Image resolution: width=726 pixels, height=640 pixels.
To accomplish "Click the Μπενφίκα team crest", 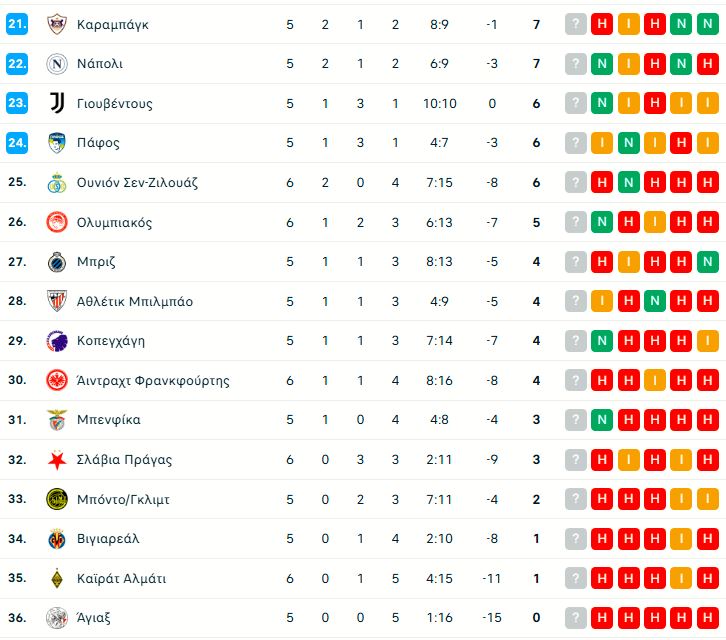I will 57,420.
